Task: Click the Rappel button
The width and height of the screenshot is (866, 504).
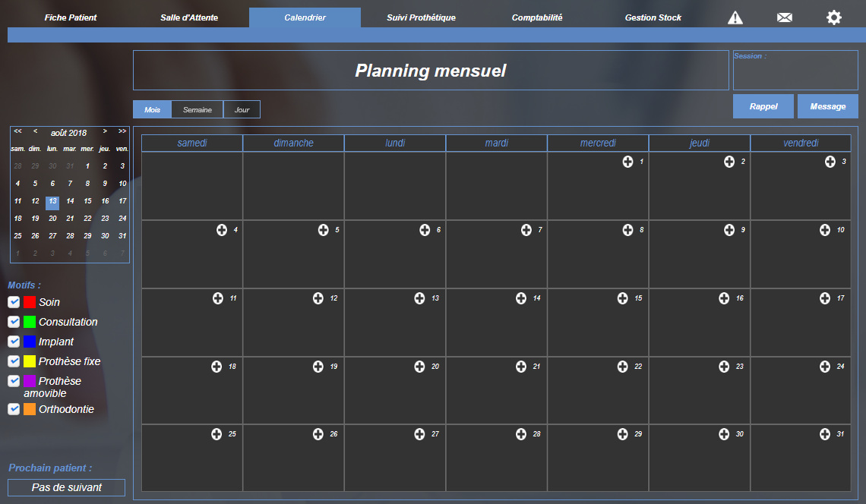Action: click(x=763, y=106)
